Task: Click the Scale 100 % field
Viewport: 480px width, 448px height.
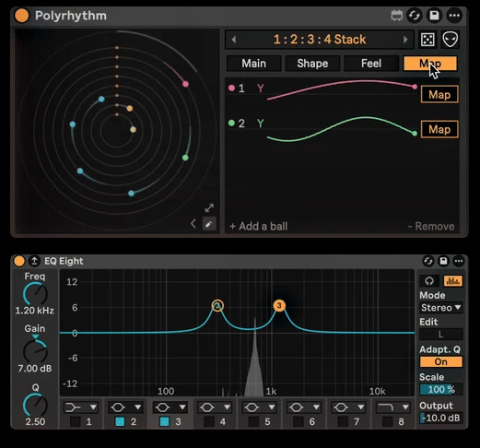Action: point(441,390)
